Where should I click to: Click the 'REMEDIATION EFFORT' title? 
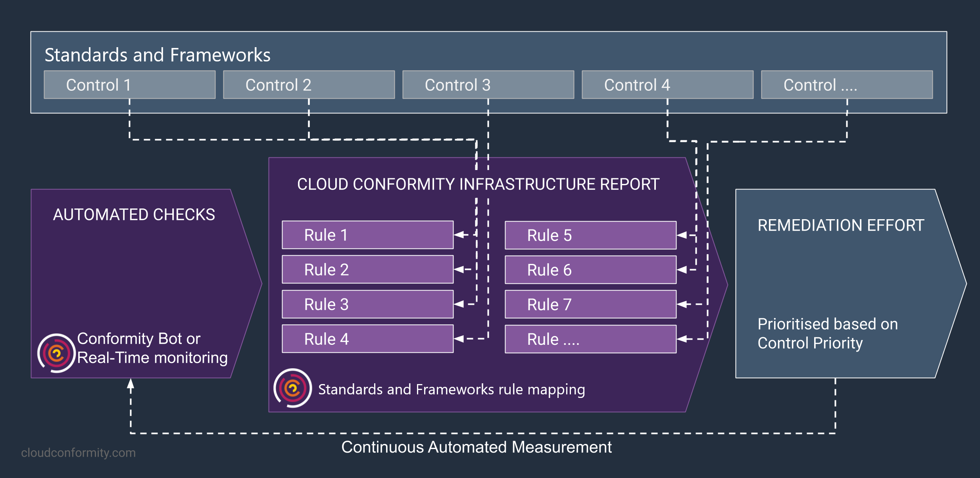[x=841, y=225]
